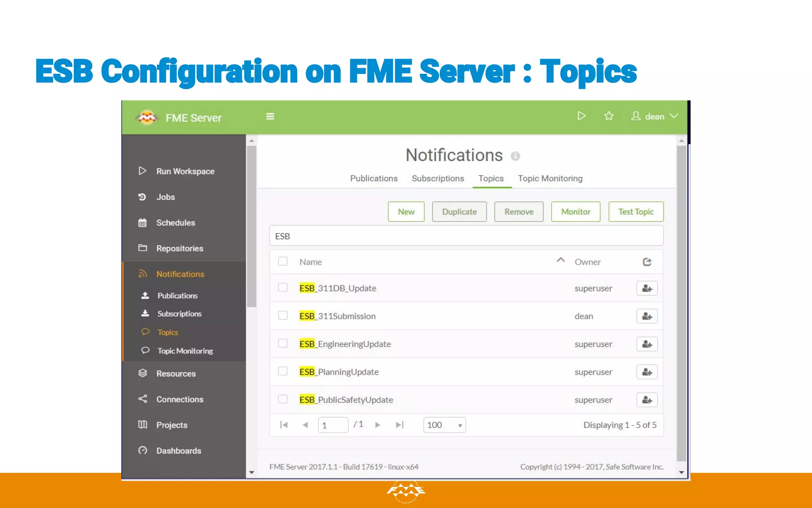Select Topics in the sidebar submenu

pyautogui.click(x=168, y=332)
